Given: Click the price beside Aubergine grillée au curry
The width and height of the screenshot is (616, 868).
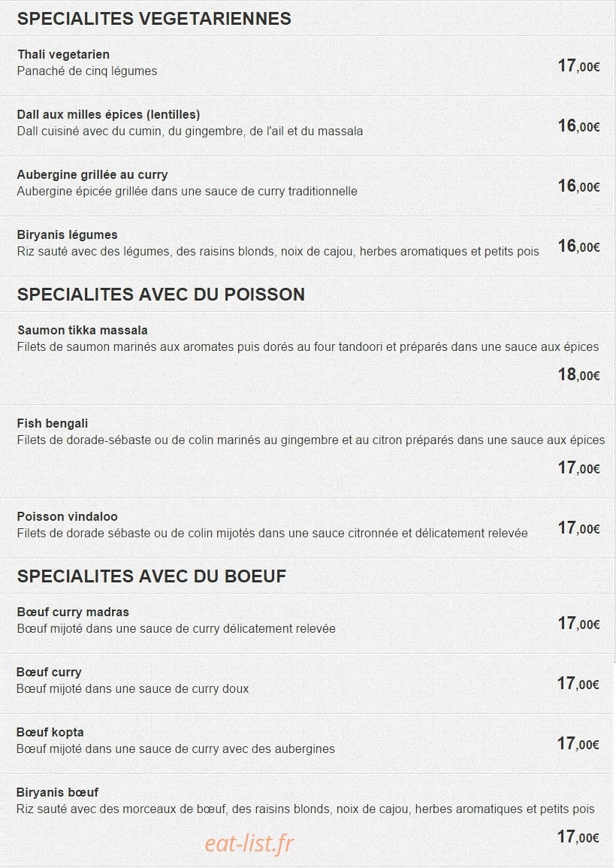Looking at the screenshot, I should pyautogui.click(x=578, y=186).
